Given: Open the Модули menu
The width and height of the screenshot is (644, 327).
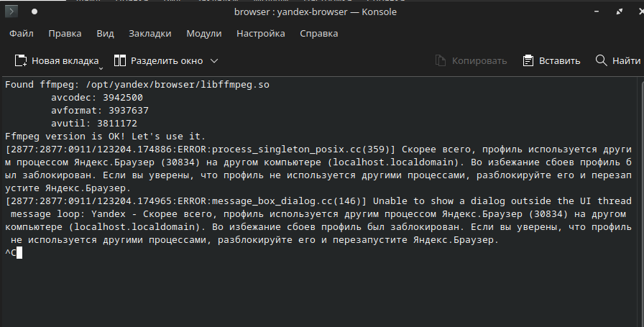Looking at the screenshot, I should [x=203, y=34].
